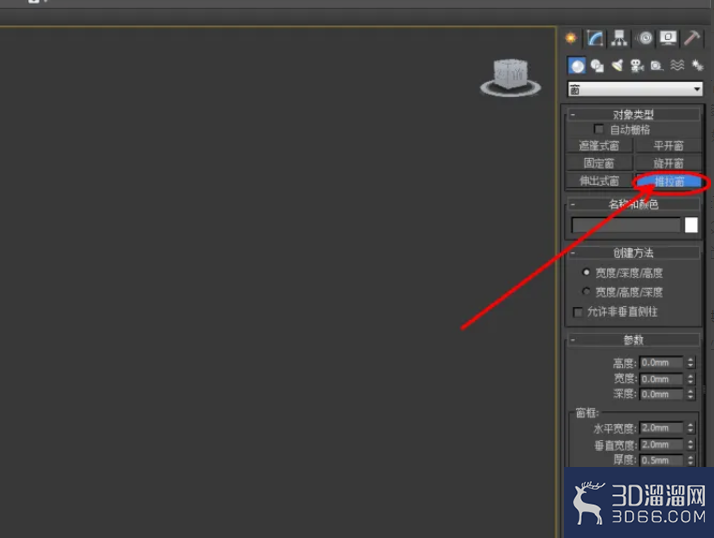Select the Lights category icon
This screenshot has width=714, height=538.
tap(617, 66)
